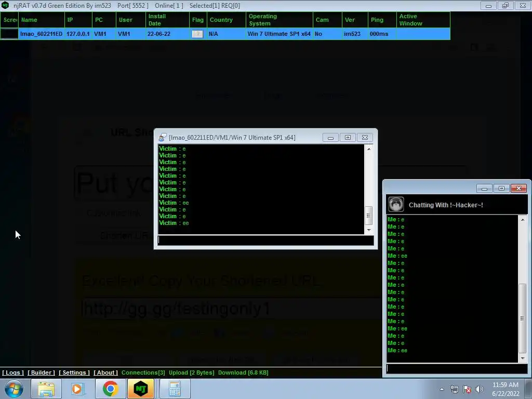Screen dimensions: 532x399
Task: Click the Win 7 Ultimate SP1 x64 cell
Action: 279,34
